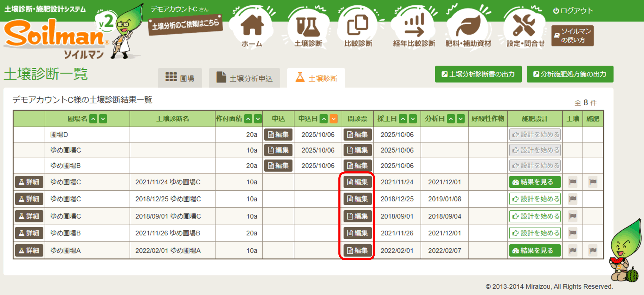Screen dimensions: 644x295
Task: Switch to the 圃場 tab
Action: [180, 78]
